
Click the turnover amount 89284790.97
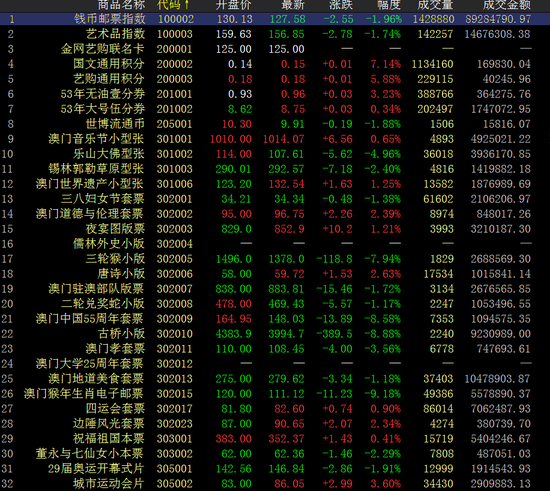click(498, 19)
